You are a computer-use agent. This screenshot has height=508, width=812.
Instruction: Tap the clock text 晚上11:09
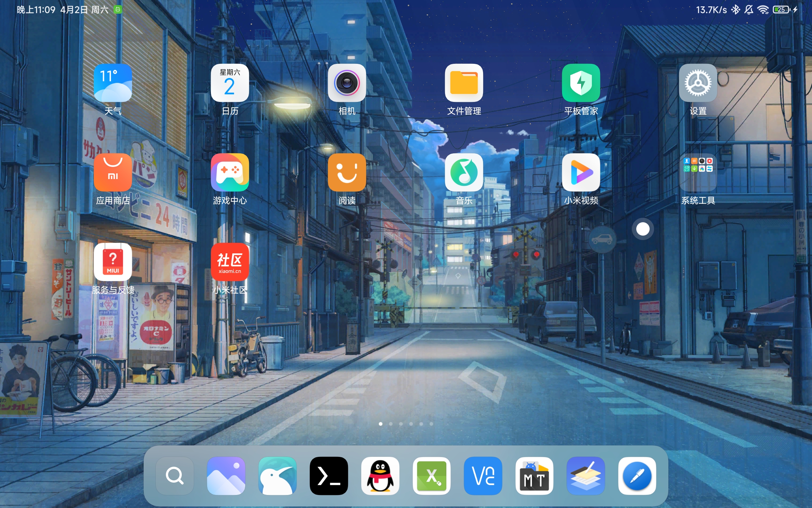click(x=36, y=10)
